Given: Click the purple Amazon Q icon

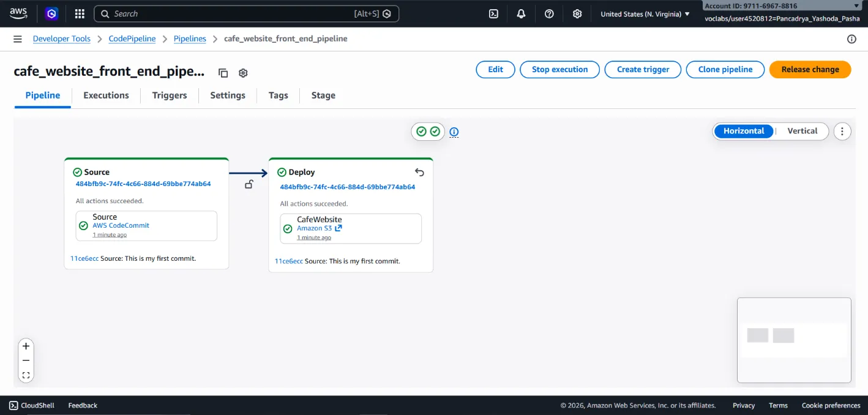Looking at the screenshot, I should tap(51, 13).
